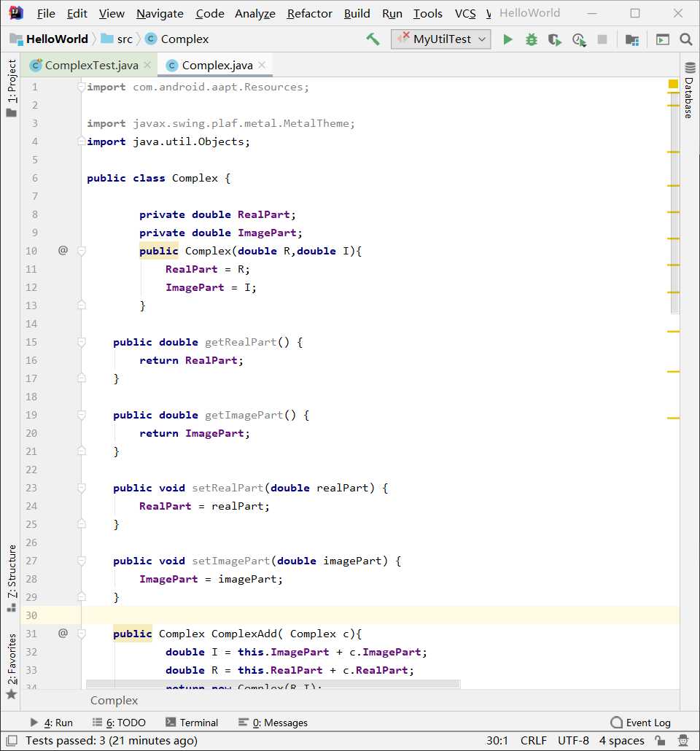700x751 pixels.
Task: Open Project Structure icon in toolbar
Action: pyautogui.click(x=632, y=39)
